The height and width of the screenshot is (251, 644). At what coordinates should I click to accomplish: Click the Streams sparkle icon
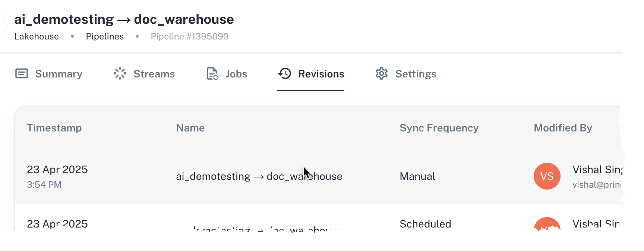[x=120, y=74]
